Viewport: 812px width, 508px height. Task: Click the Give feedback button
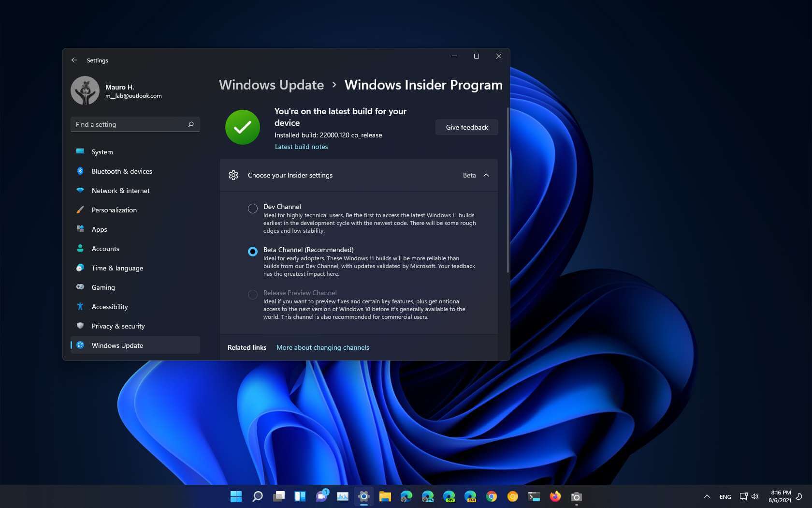466,127
